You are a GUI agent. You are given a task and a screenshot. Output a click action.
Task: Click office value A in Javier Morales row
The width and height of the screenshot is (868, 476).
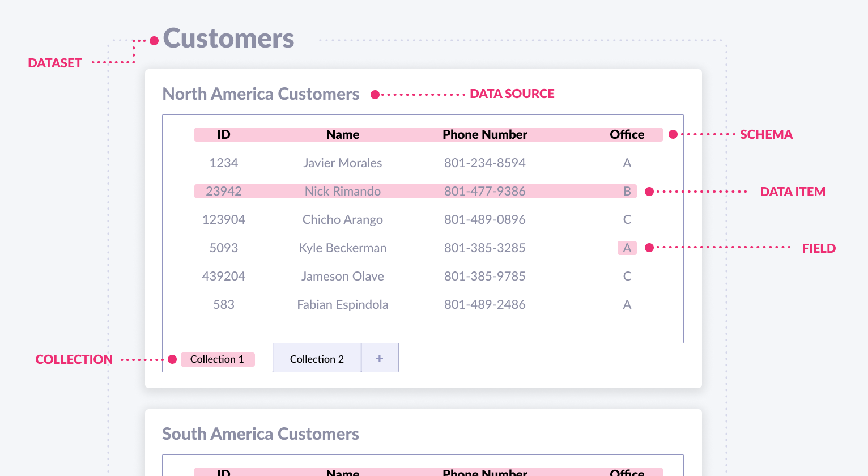click(627, 163)
